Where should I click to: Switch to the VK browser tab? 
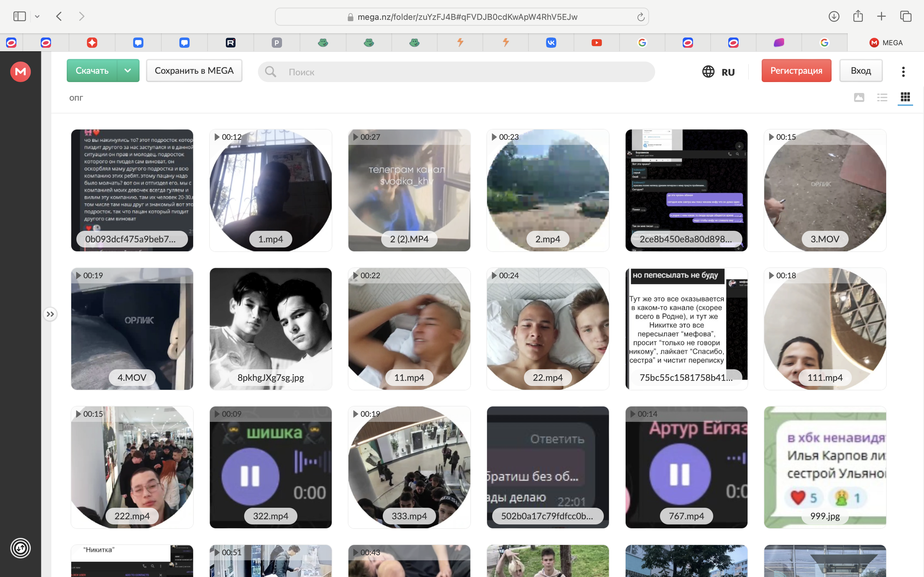point(551,43)
